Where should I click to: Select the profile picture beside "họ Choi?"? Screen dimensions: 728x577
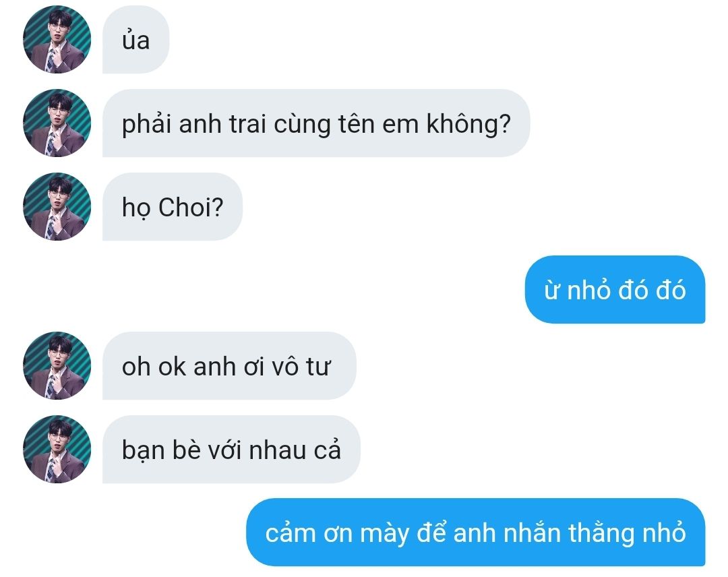tap(57, 206)
